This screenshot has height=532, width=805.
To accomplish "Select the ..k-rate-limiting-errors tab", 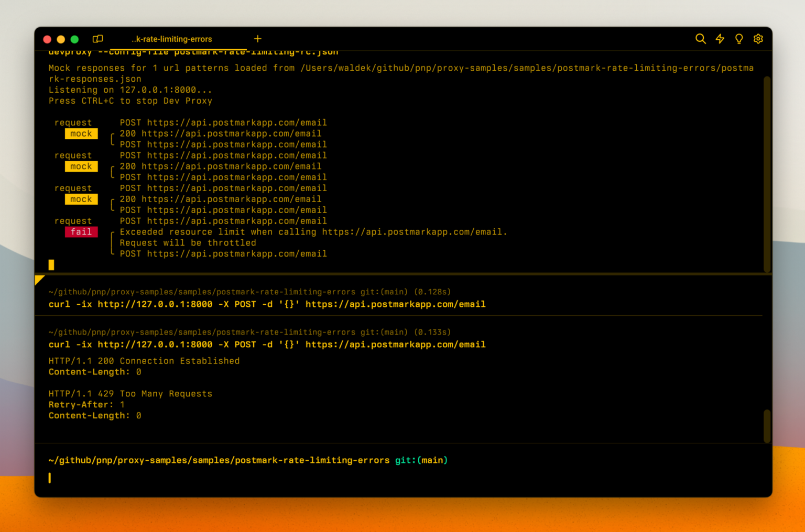I will (171, 39).
